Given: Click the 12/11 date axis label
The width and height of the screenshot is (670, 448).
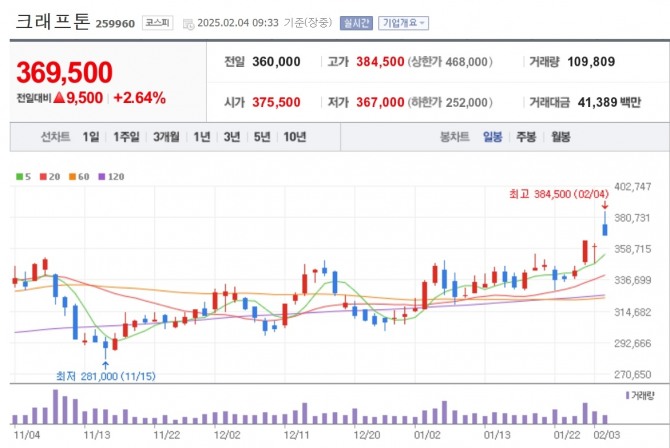Looking at the screenshot, I should coord(296,435).
